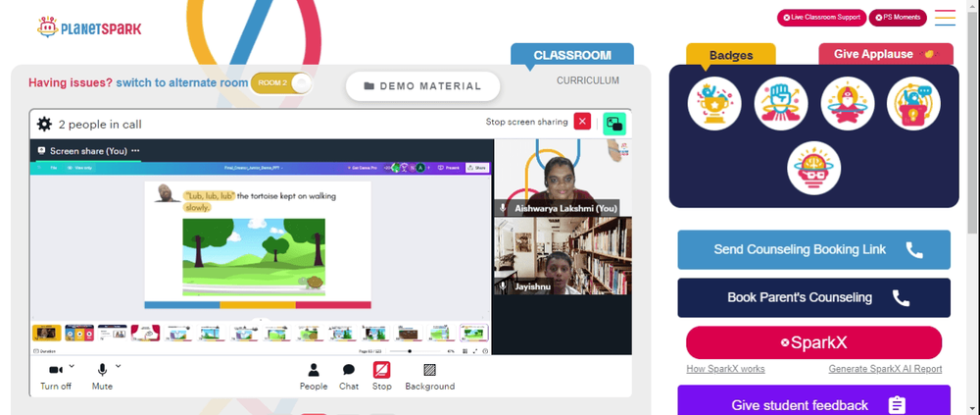Award the speaker podium badge
The height and width of the screenshot is (415, 980).
[913, 104]
